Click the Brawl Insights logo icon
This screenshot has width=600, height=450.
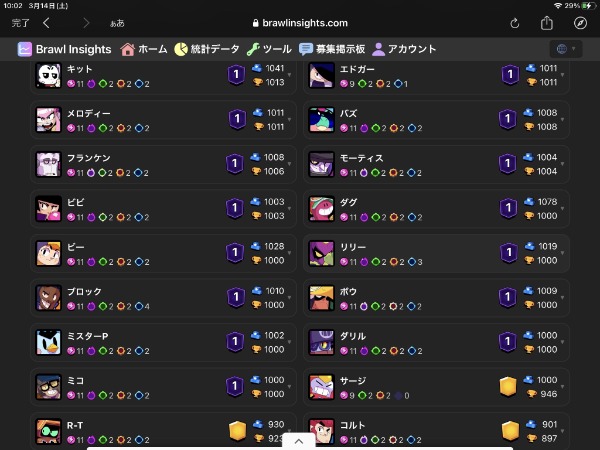[24, 49]
